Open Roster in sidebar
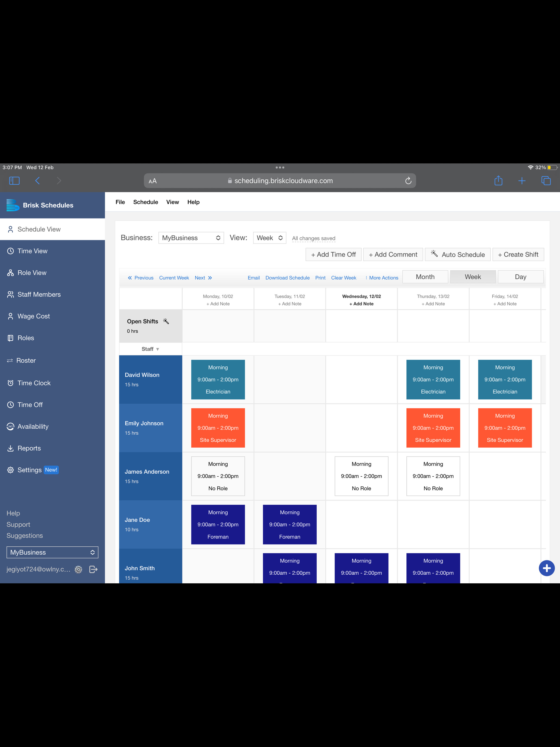The width and height of the screenshot is (560, 747). point(52,360)
